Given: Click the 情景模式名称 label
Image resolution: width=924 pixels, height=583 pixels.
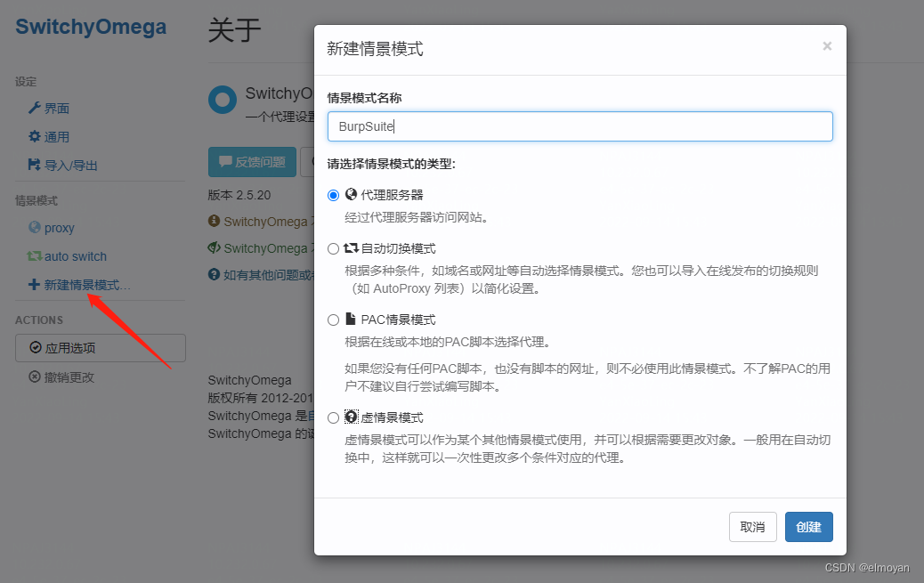Looking at the screenshot, I should [x=364, y=99].
